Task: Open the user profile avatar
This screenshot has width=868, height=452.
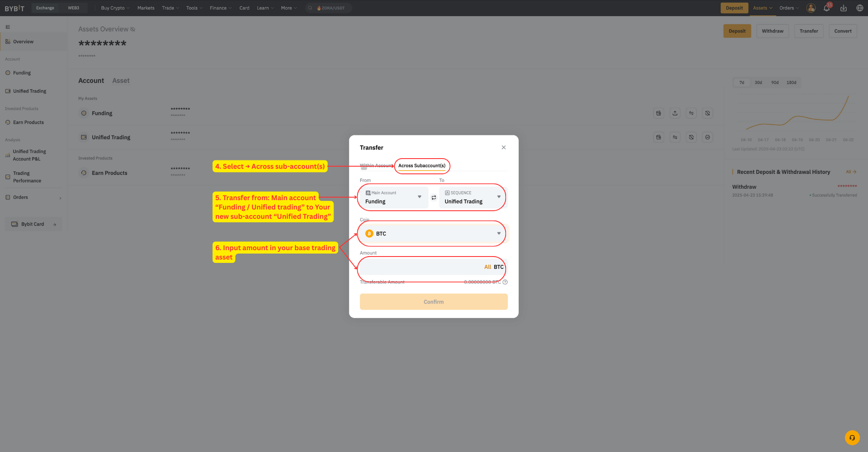Action: point(811,8)
